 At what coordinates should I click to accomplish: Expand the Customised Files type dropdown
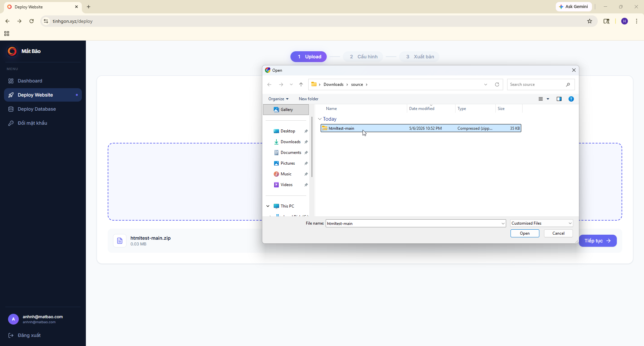point(542,223)
